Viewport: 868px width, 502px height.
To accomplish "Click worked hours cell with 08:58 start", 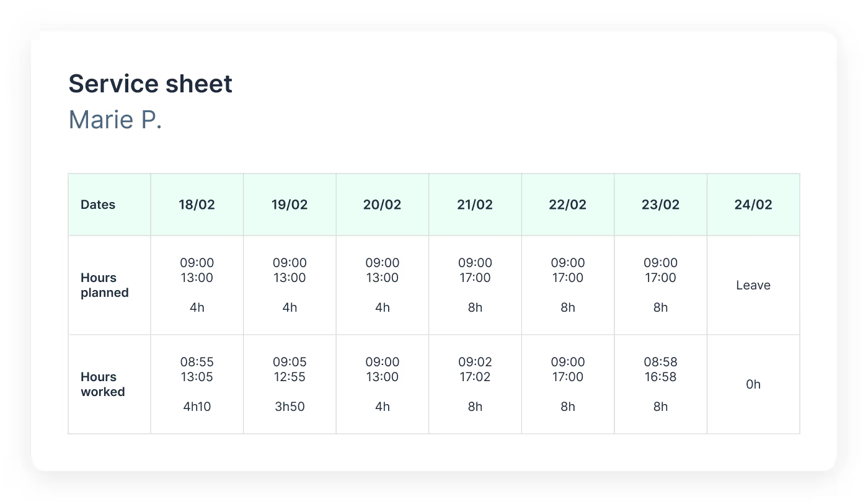I will (x=660, y=384).
